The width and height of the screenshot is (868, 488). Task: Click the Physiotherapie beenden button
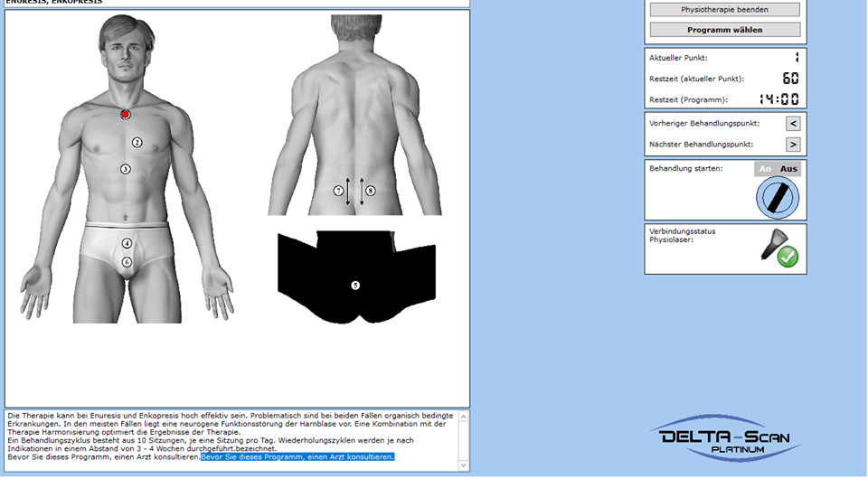pyautogui.click(x=724, y=9)
